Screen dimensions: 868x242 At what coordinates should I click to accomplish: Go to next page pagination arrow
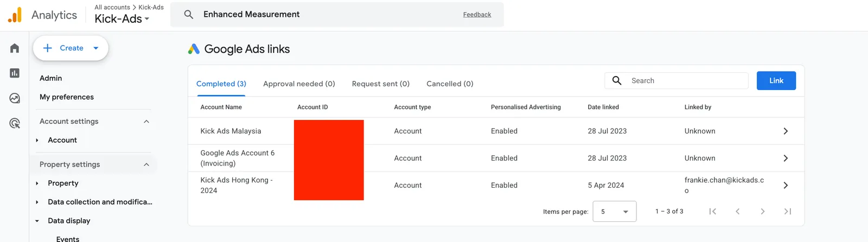pyautogui.click(x=763, y=212)
